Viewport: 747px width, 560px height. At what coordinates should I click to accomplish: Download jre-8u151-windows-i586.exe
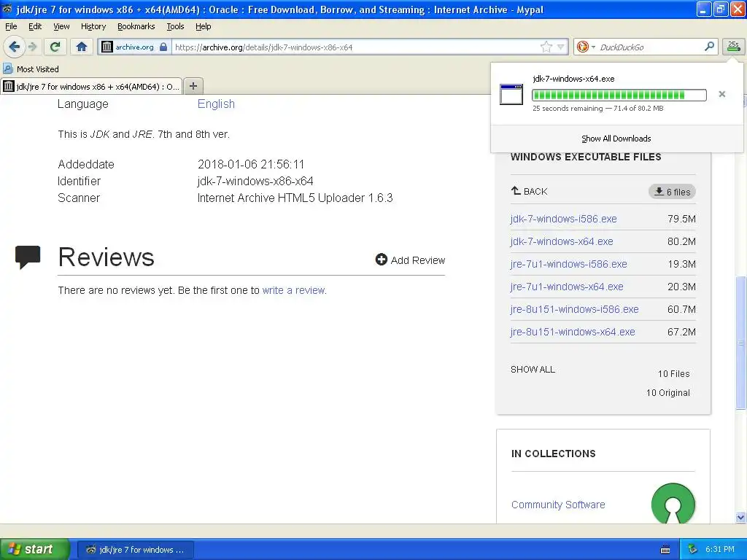pyautogui.click(x=574, y=309)
